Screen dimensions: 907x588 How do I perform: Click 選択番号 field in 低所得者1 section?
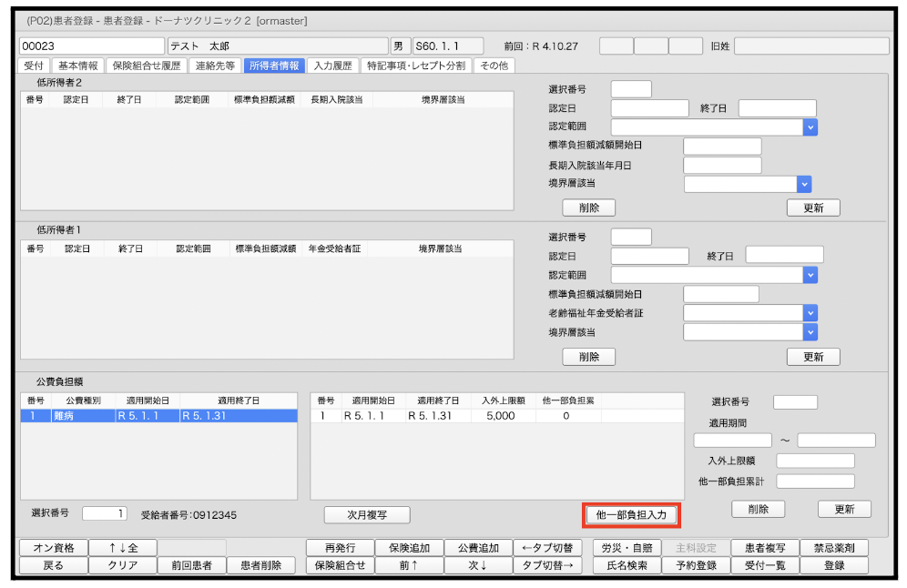(631, 237)
